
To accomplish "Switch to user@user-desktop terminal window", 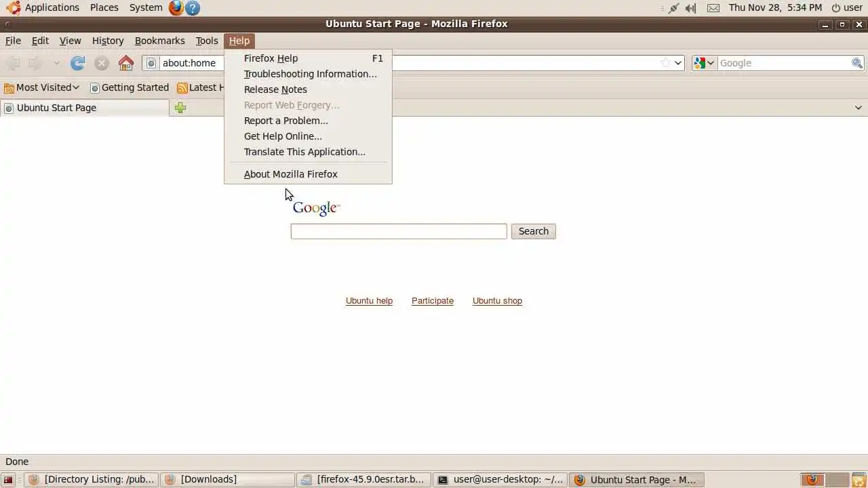I will [x=500, y=479].
